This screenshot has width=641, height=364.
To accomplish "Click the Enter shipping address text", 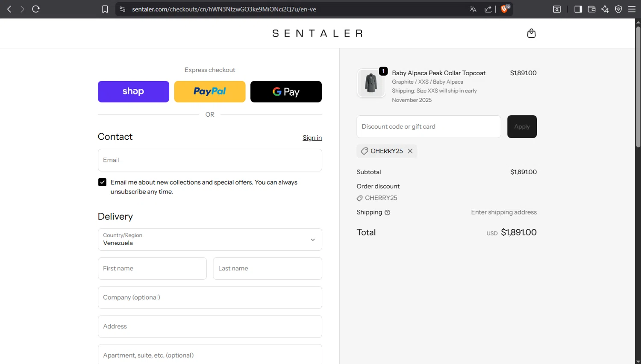I will coord(504,212).
